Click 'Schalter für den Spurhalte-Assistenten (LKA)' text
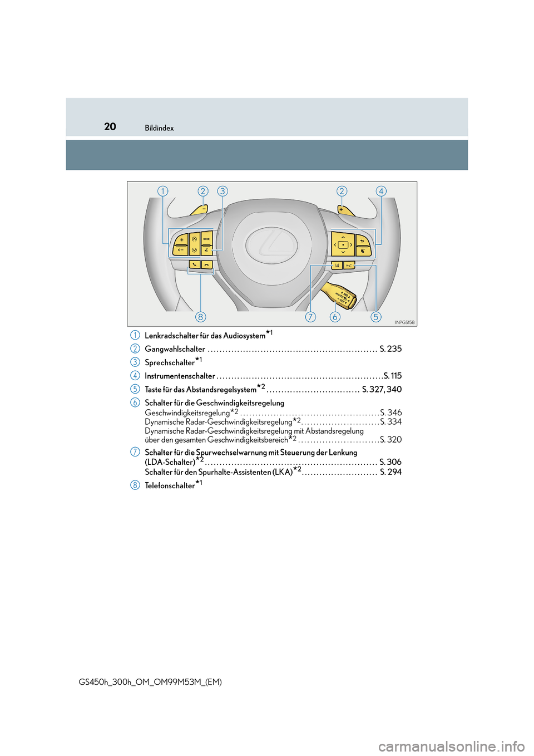Image resolution: width=534 pixels, height=756 pixels. coord(219,472)
